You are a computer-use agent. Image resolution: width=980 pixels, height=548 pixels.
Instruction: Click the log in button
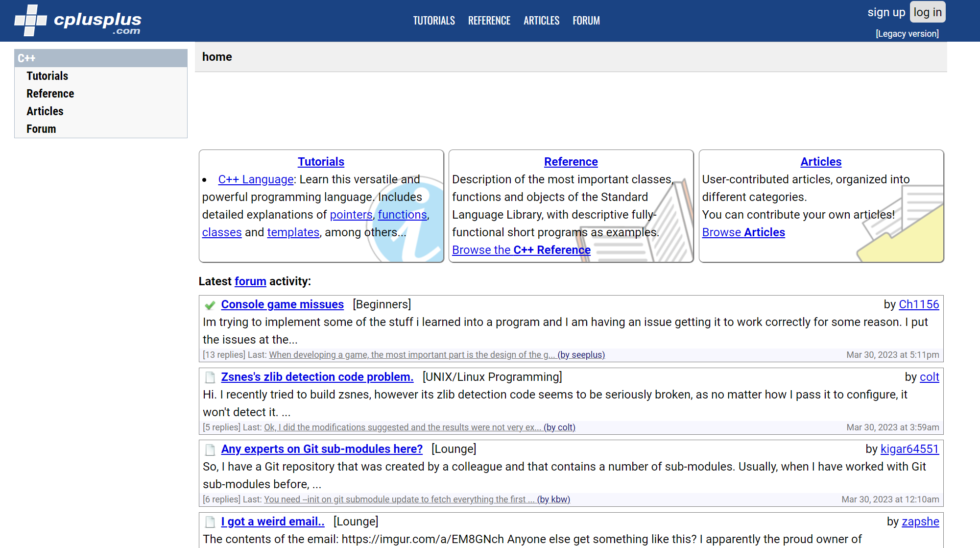(x=927, y=12)
